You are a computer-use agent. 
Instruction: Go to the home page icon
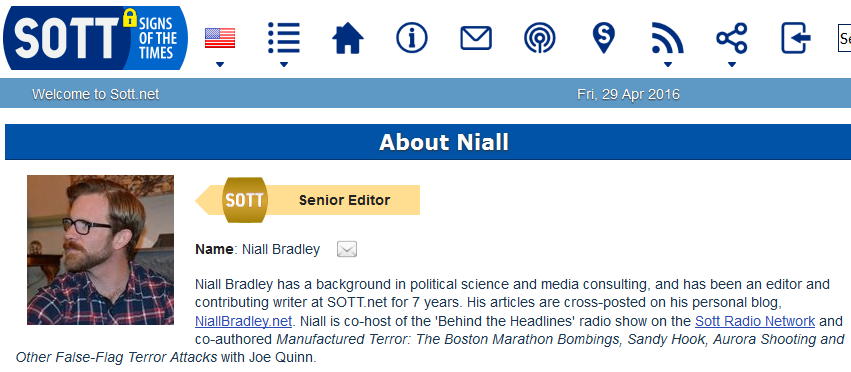[347, 38]
